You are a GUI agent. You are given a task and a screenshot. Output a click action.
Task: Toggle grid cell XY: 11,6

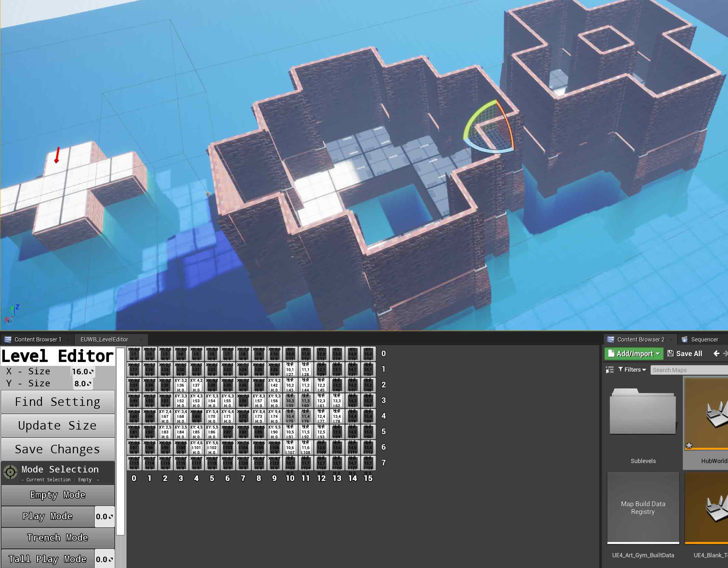pyautogui.click(x=306, y=447)
